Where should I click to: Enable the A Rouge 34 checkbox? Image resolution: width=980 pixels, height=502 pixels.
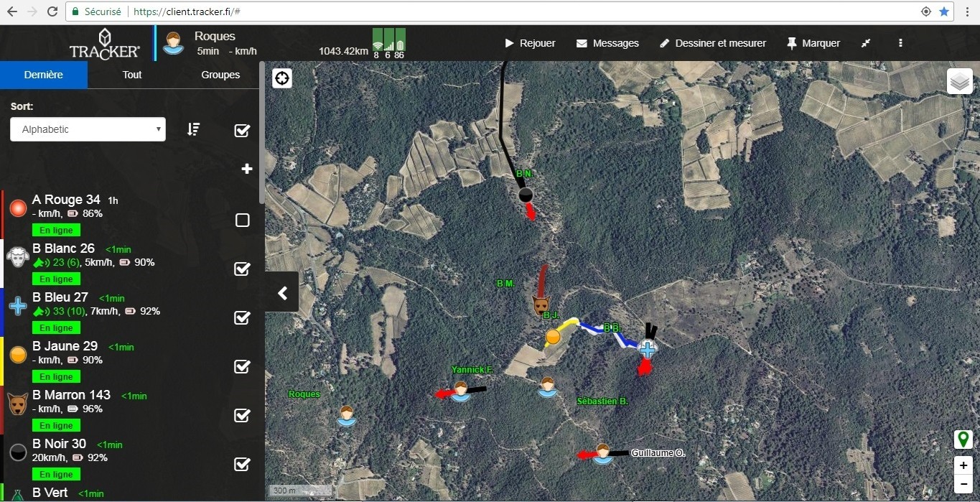tap(243, 220)
